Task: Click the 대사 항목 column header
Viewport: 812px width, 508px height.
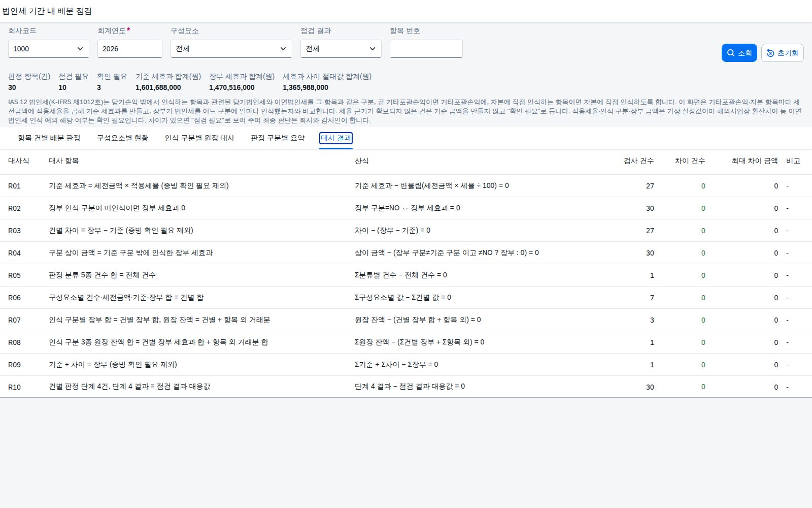Action: coord(64,161)
